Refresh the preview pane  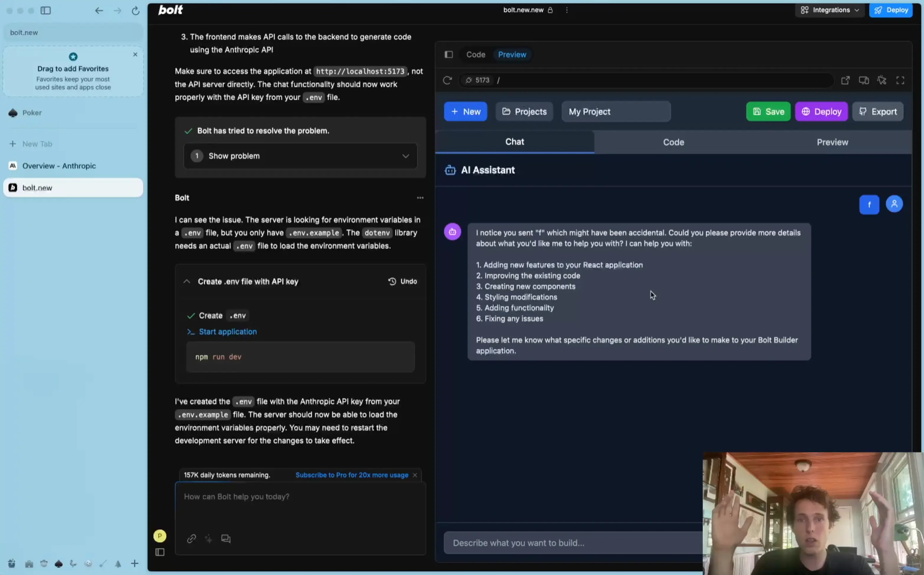[x=447, y=80]
